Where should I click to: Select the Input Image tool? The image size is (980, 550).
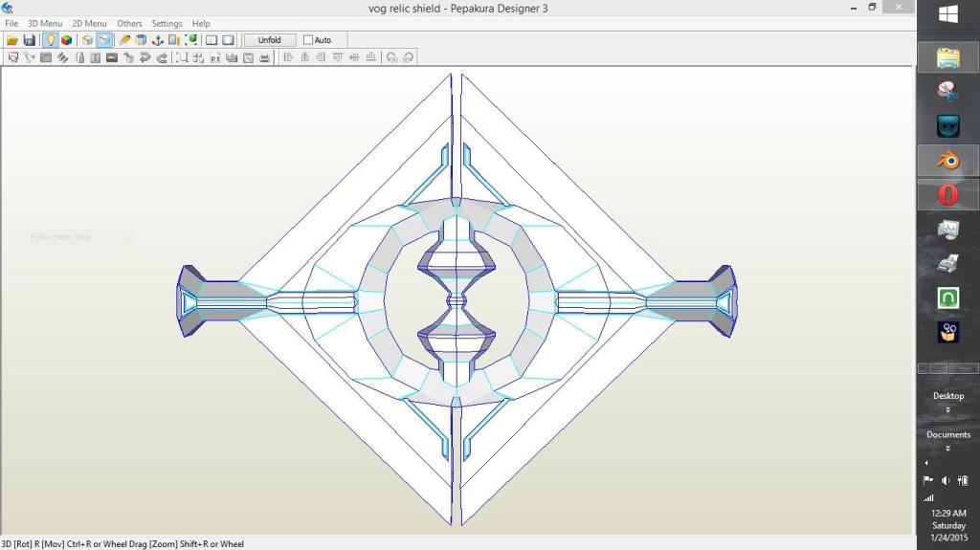click(x=112, y=57)
